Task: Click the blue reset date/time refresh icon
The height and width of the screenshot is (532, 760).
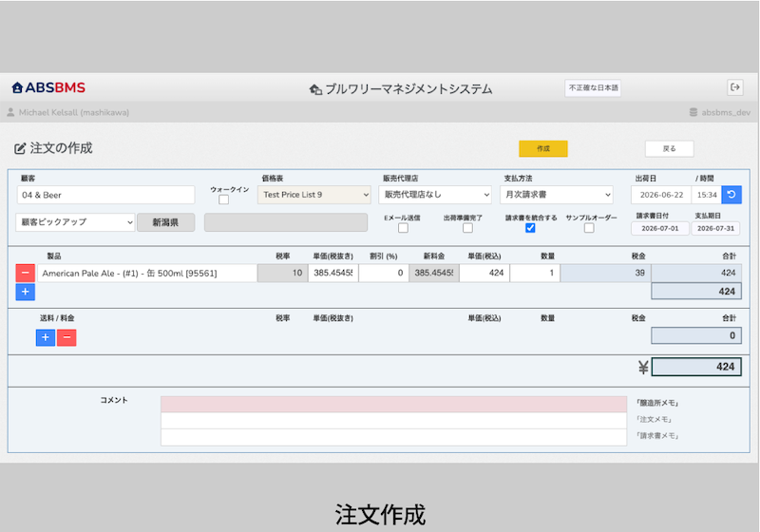Action: click(731, 195)
